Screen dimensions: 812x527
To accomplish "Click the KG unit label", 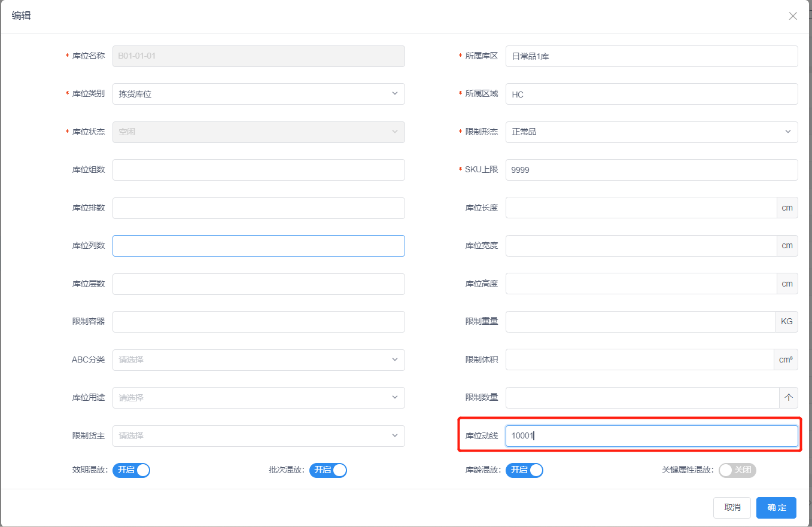I will pos(787,322).
